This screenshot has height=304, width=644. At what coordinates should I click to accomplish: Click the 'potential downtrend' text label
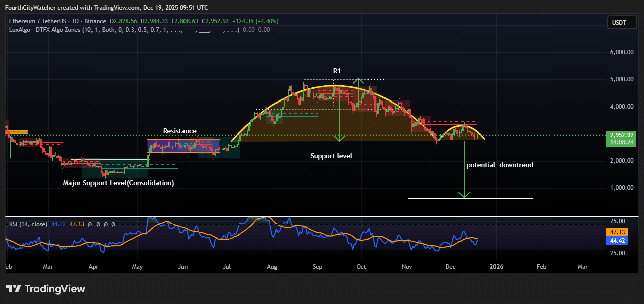coord(500,165)
